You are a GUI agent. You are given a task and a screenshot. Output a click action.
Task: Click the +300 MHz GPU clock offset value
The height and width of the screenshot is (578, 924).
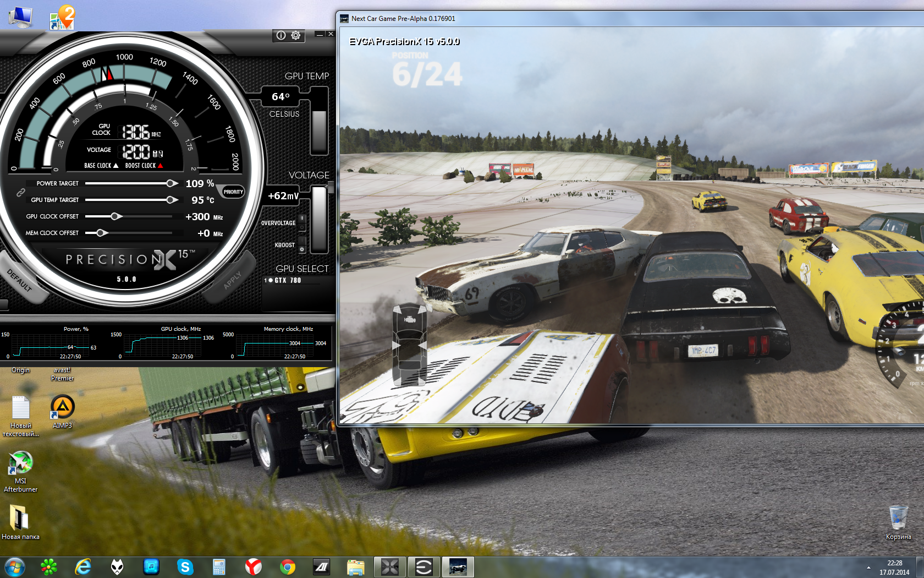click(x=204, y=217)
